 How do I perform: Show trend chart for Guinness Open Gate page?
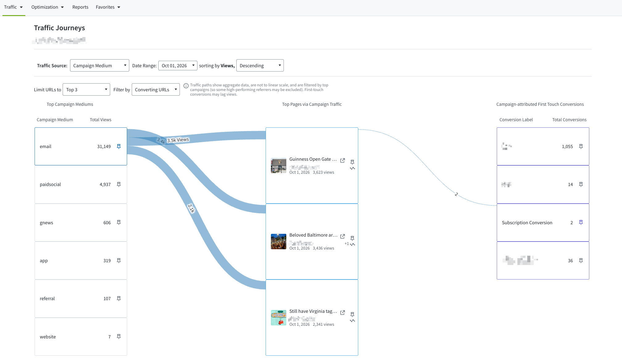click(352, 168)
